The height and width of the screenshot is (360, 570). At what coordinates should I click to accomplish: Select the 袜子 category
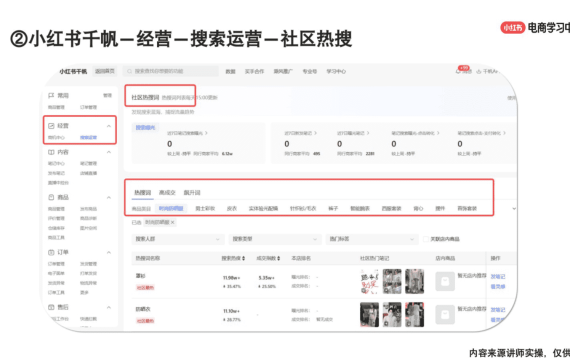[x=333, y=208]
